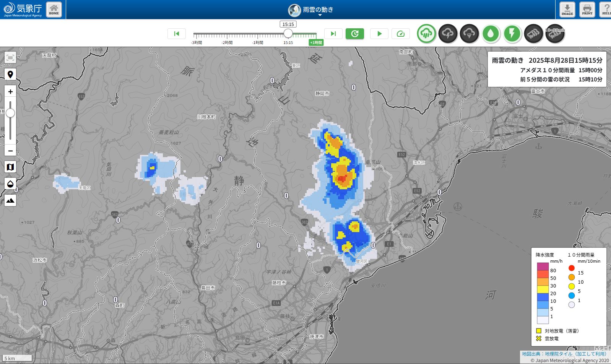Jump to the latest time frame
This screenshot has width=611, height=364.
333,34
